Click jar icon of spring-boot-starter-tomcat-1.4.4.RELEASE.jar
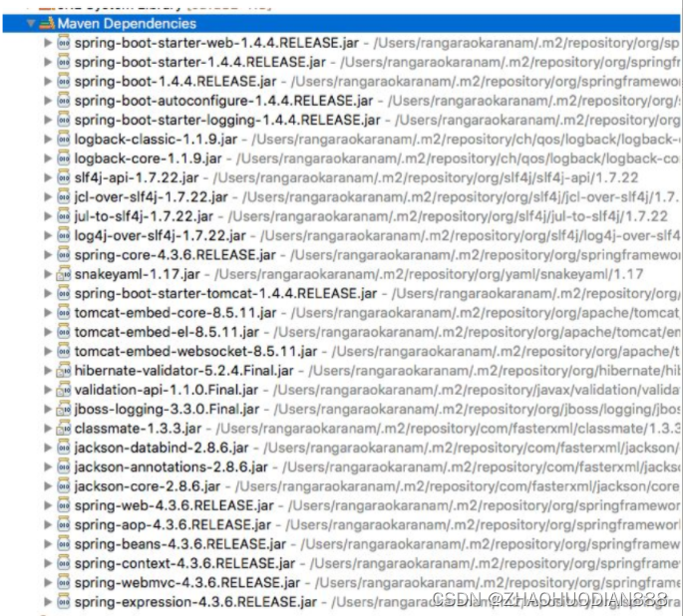Screen dimensions: 683x616 [x=64, y=293]
